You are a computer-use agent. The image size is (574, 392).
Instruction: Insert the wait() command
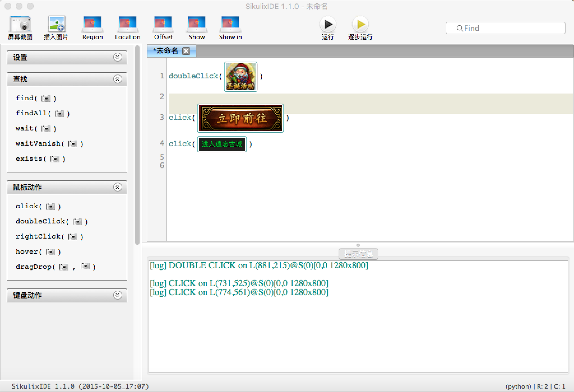click(x=36, y=129)
